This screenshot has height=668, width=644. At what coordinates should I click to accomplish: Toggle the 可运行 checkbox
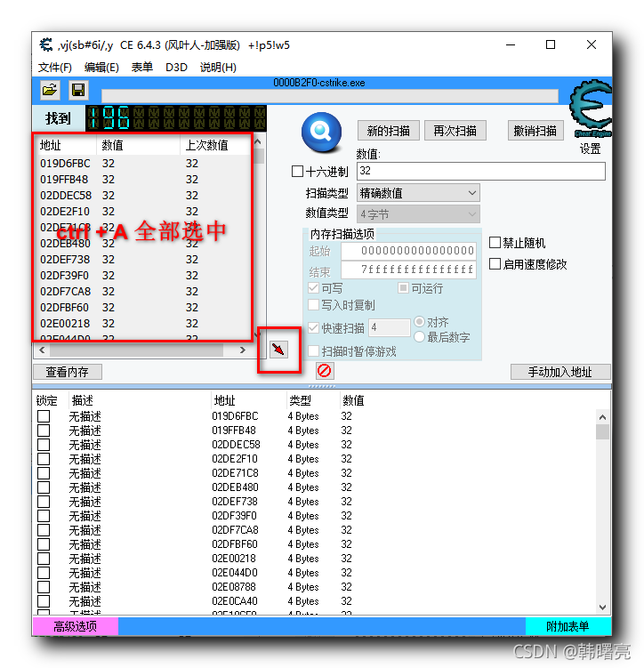(x=403, y=288)
